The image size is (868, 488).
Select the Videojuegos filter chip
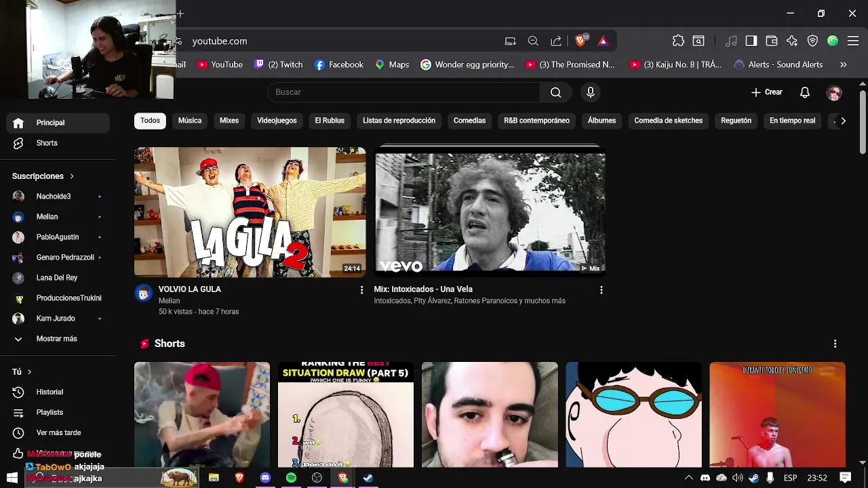277,121
